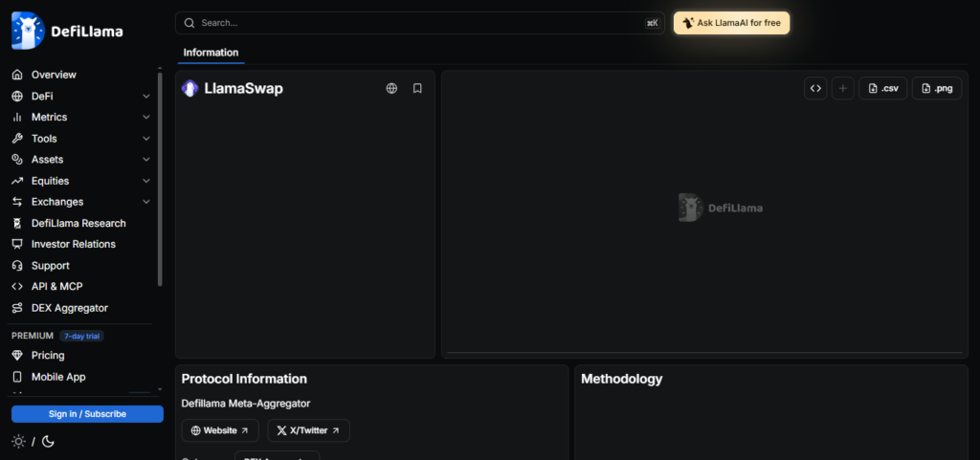
Task: Click the DeFi globe icon in sidebar
Action: click(17, 97)
